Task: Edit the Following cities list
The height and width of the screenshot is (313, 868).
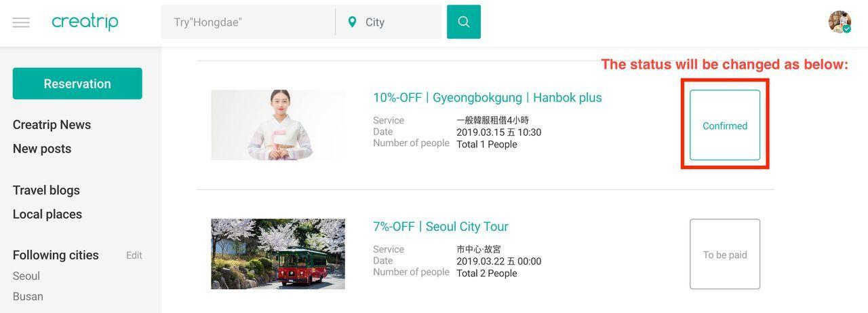Action: (x=134, y=255)
